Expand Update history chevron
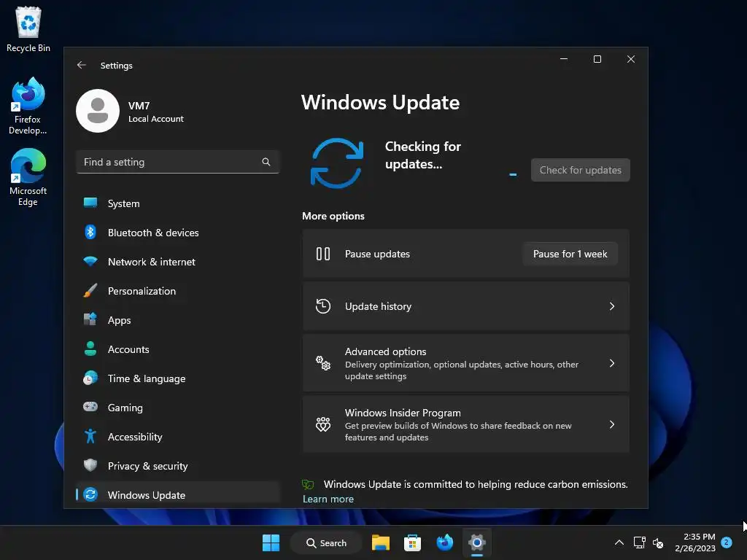Image resolution: width=747 pixels, height=560 pixels. (612, 306)
